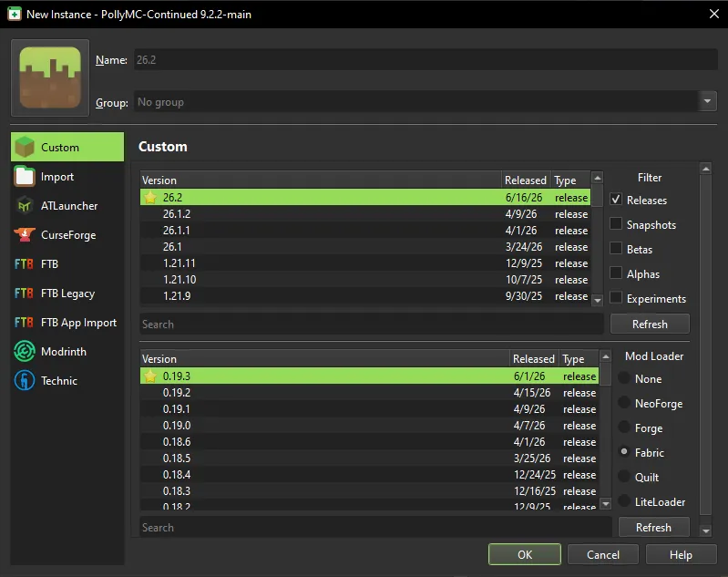Open the Modrinth modpack source
Image resolution: width=728 pixels, height=577 pixels.
67,352
